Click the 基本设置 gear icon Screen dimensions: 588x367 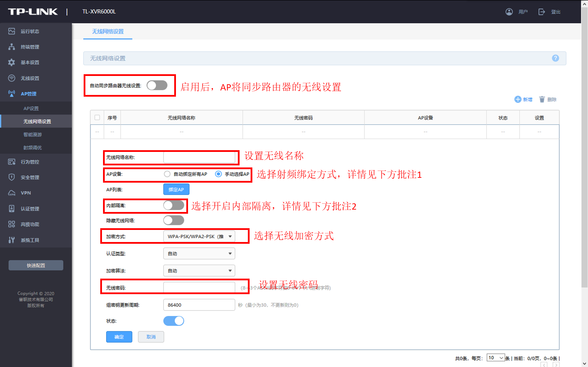click(12, 62)
